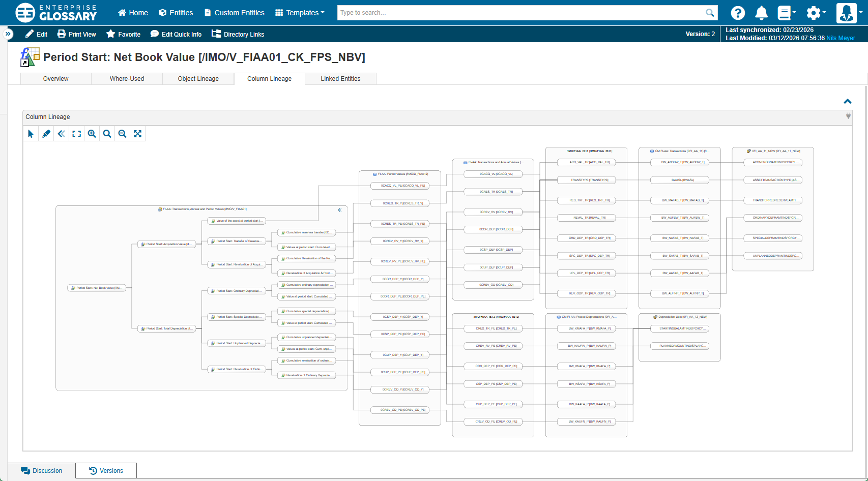Click Print View
868x481 pixels.
pyautogui.click(x=76, y=34)
